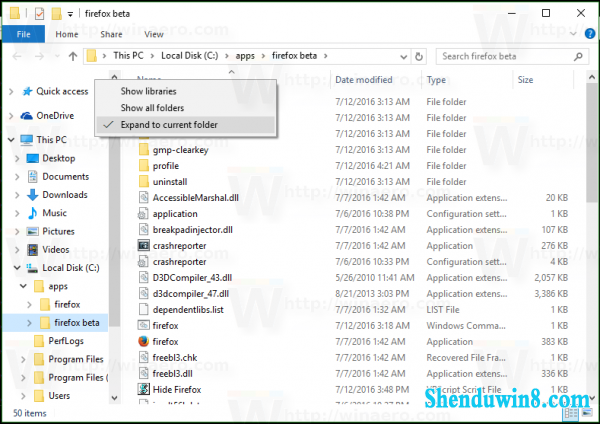600x424 pixels.
Task: Select D3DCompiler_43.dll file name
Action: [x=192, y=277]
